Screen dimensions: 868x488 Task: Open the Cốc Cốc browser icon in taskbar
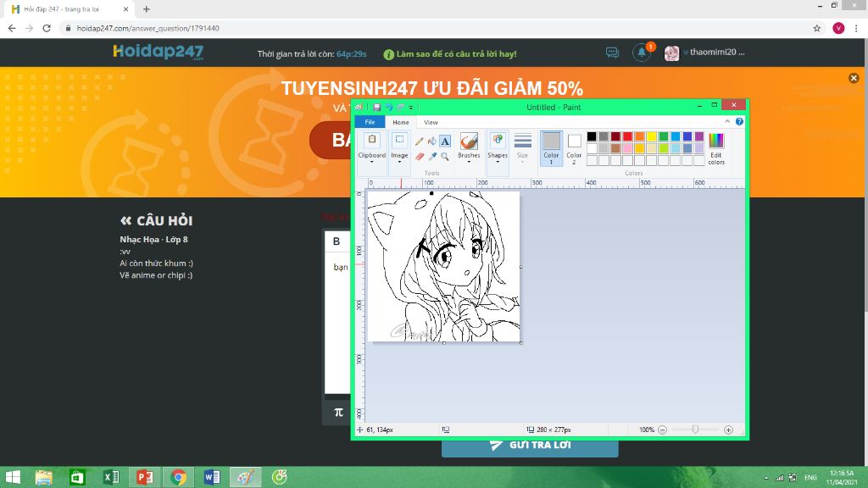(x=280, y=477)
